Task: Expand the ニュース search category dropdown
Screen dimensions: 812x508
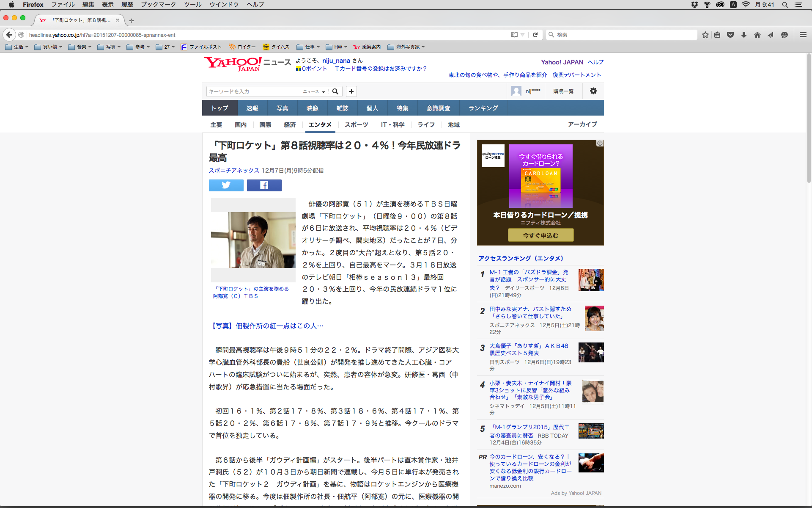Action: (314, 91)
